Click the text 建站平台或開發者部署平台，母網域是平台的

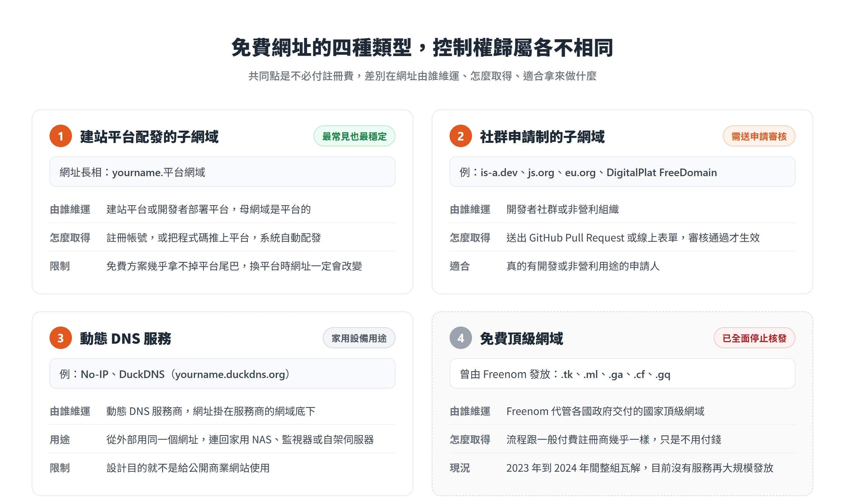click(x=209, y=209)
